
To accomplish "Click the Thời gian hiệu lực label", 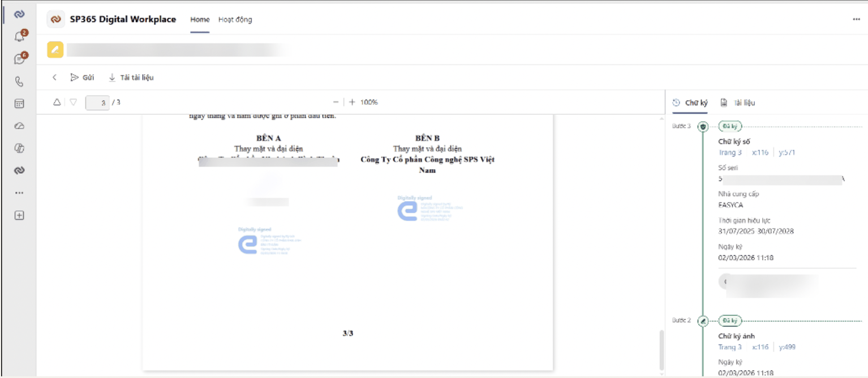I will point(744,221).
